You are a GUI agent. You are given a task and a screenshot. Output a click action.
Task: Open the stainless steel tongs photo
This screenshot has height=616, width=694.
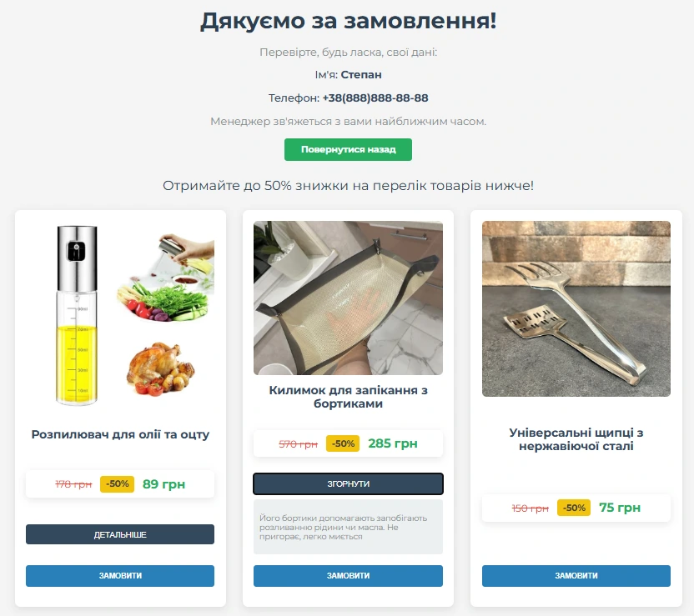click(x=576, y=308)
